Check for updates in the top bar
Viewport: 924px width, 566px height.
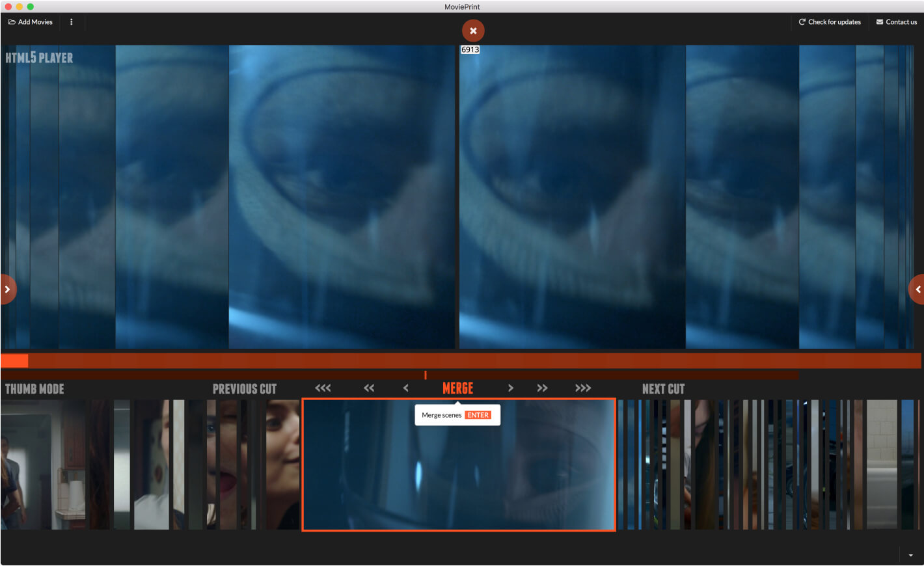[x=830, y=22]
